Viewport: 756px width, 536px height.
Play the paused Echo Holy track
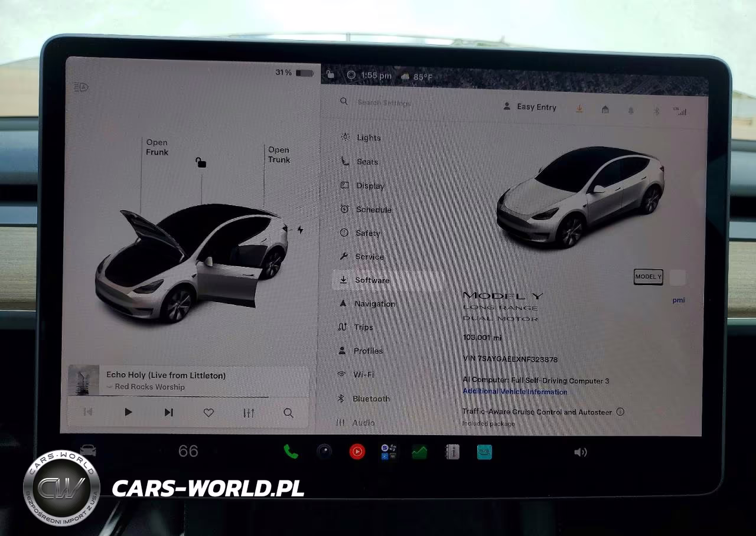tap(128, 413)
